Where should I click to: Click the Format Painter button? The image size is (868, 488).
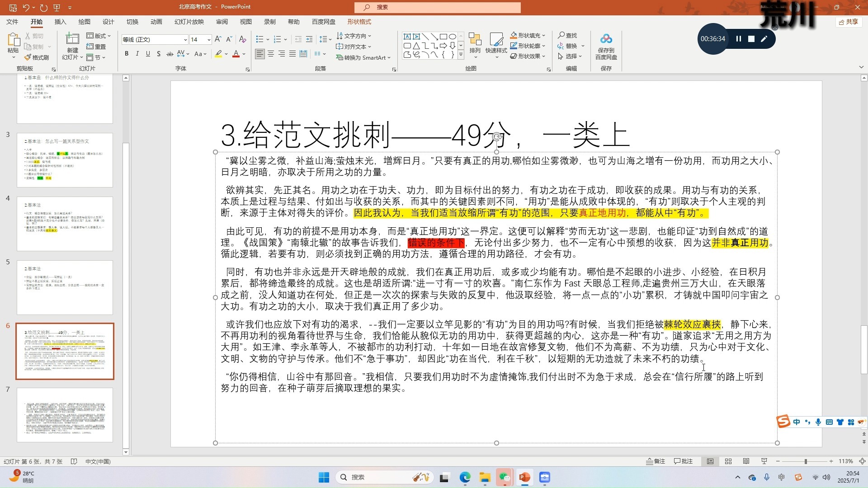coord(37,57)
